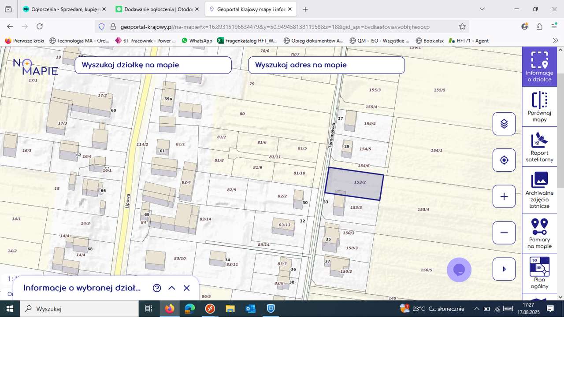Open the WhatsApp bookmark
564x392 pixels.
coord(197,41)
